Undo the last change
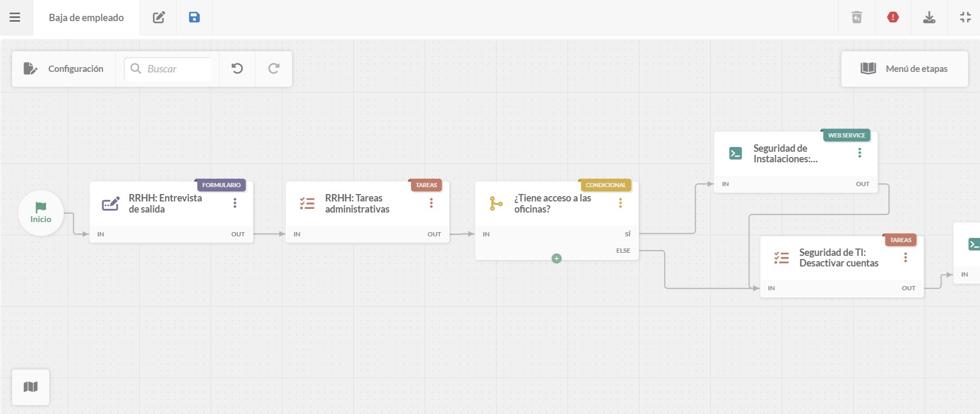The width and height of the screenshot is (980, 414). tap(237, 69)
